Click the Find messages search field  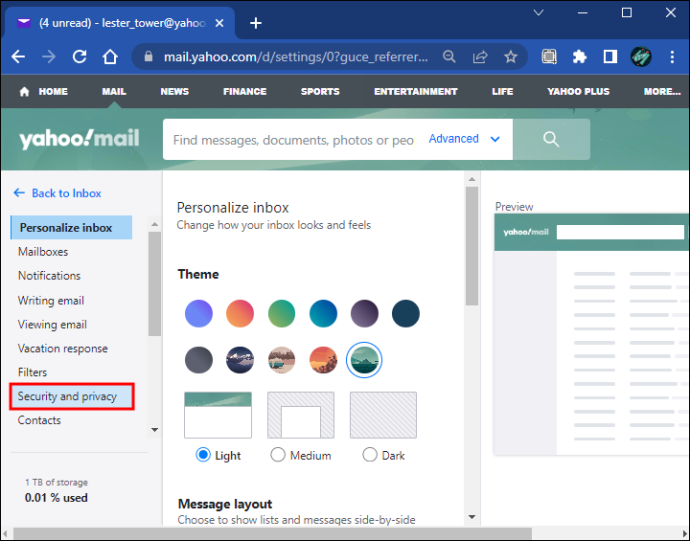pos(293,140)
